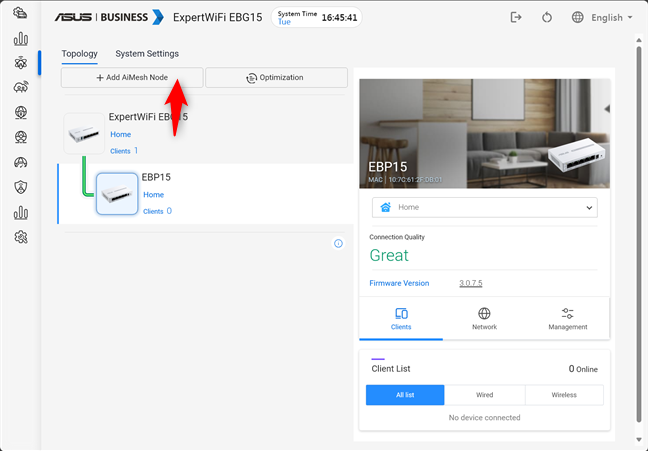Click the Great connection quality text
Screen dimensions: 648x451
(389, 255)
